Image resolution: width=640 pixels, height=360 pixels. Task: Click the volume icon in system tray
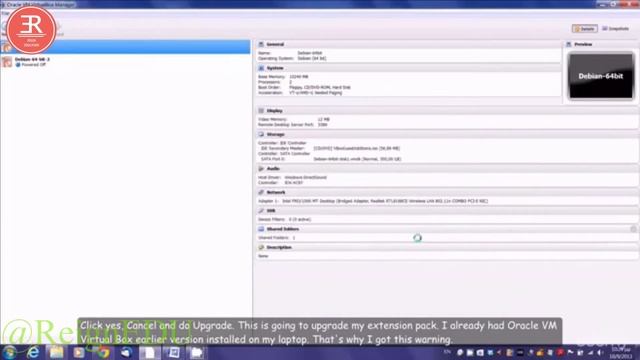point(600,353)
